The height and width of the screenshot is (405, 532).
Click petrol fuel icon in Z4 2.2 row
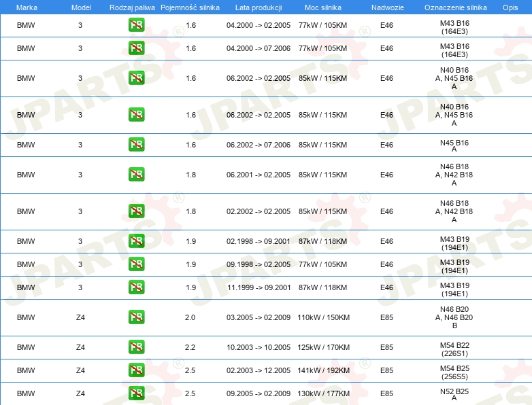136,347
